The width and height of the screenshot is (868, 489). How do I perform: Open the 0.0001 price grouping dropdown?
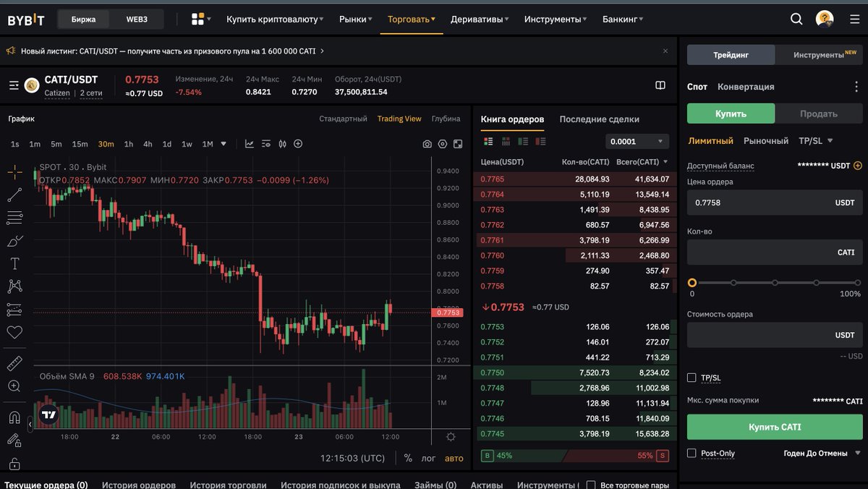click(637, 142)
